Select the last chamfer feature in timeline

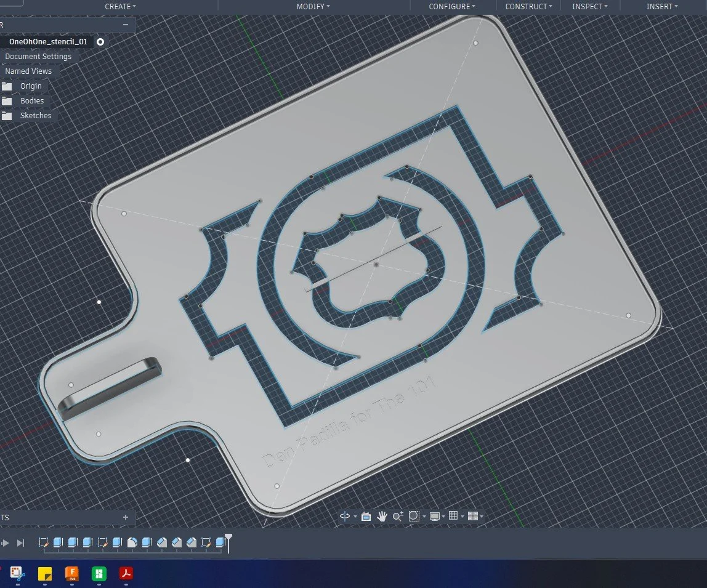[192, 542]
